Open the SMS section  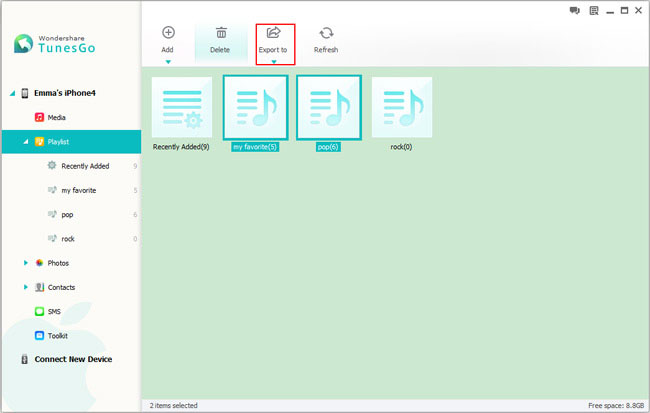pos(54,311)
